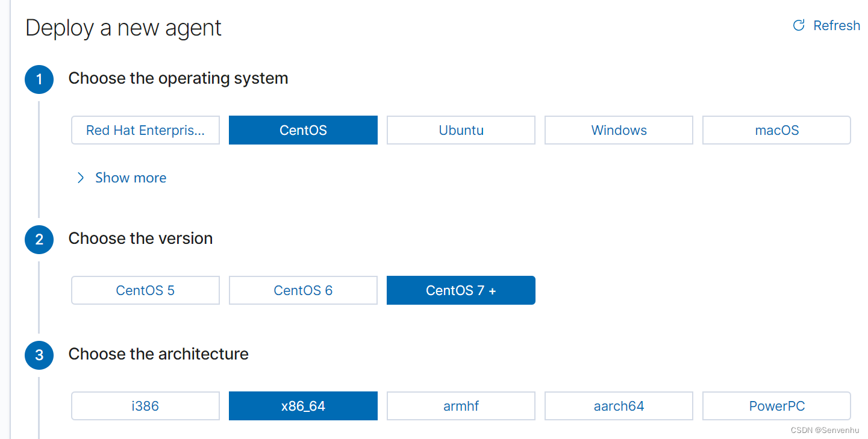The image size is (868, 439).
Task: Click the Show more link text
Action: tap(131, 178)
